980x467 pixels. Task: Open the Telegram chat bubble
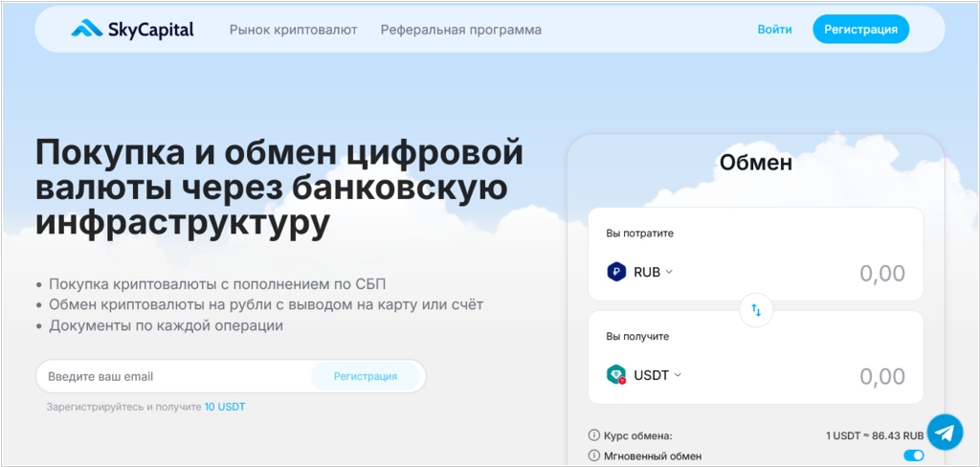pyautogui.click(x=945, y=433)
